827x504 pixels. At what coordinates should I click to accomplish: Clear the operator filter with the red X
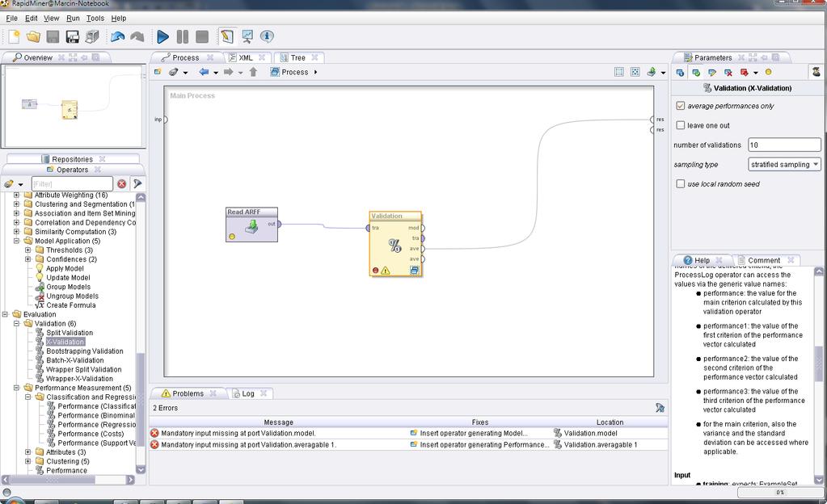(x=122, y=184)
